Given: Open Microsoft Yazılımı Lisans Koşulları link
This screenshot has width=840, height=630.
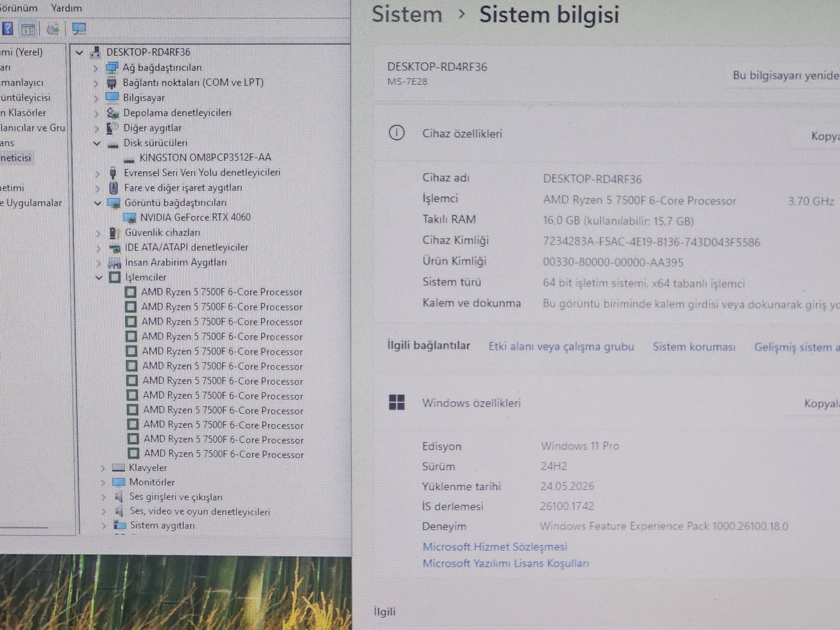Looking at the screenshot, I should (x=506, y=563).
